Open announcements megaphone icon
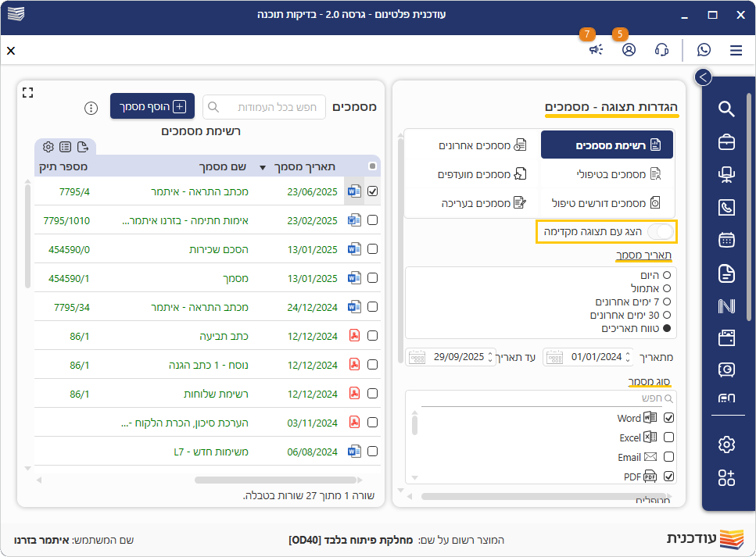 (x=596, y=50)
